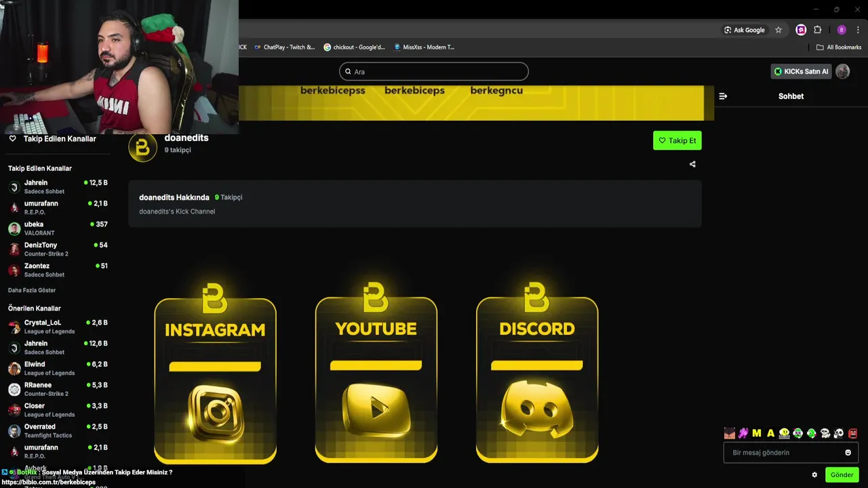Insert the green parrot quick emote
Viewport: 868px width, 488px height.
[x=812, y=433]
